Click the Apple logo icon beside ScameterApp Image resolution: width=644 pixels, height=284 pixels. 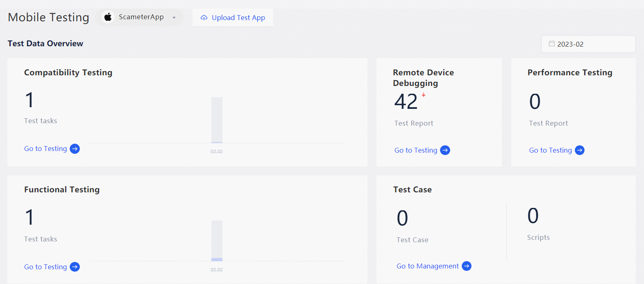[x=108, y=17]
